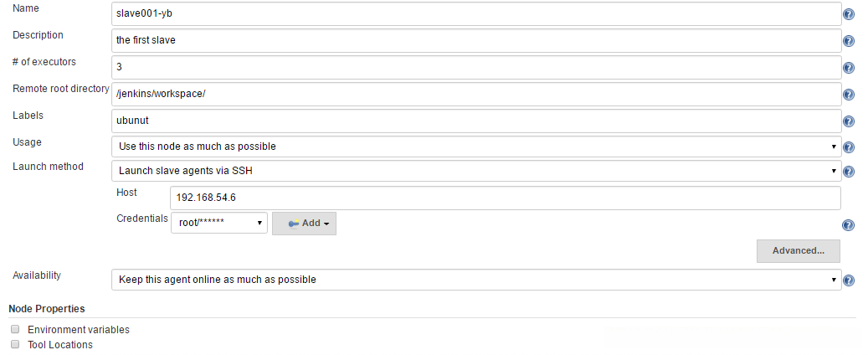868x355 pixels.
Task: Expand the Usage dropdown
Action: 475,147
